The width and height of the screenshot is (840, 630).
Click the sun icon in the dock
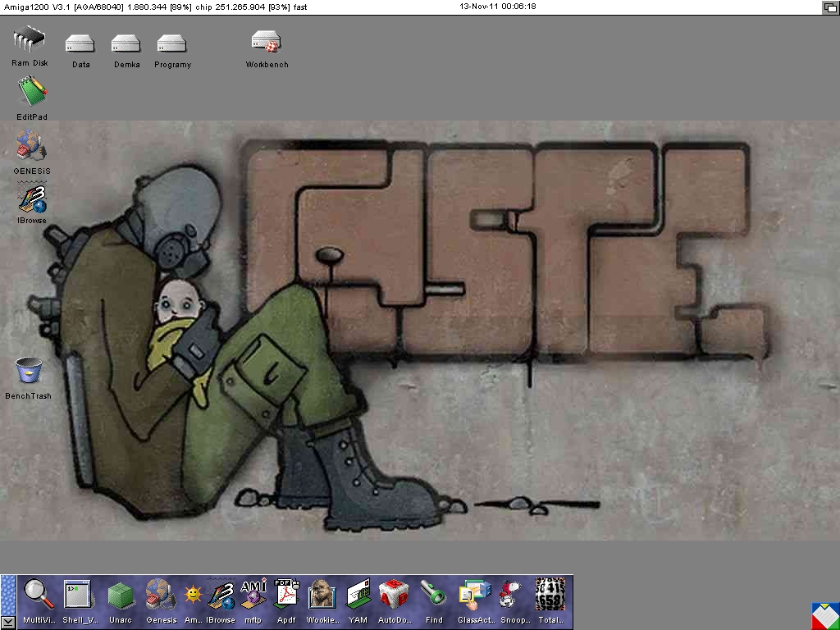[x=192, y=595]
